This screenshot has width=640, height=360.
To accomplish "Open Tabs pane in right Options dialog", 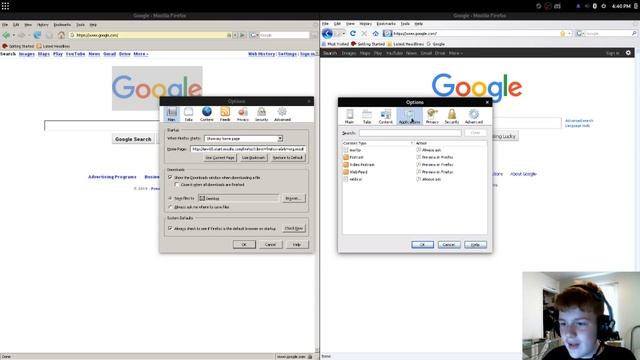I will (367, 116).
